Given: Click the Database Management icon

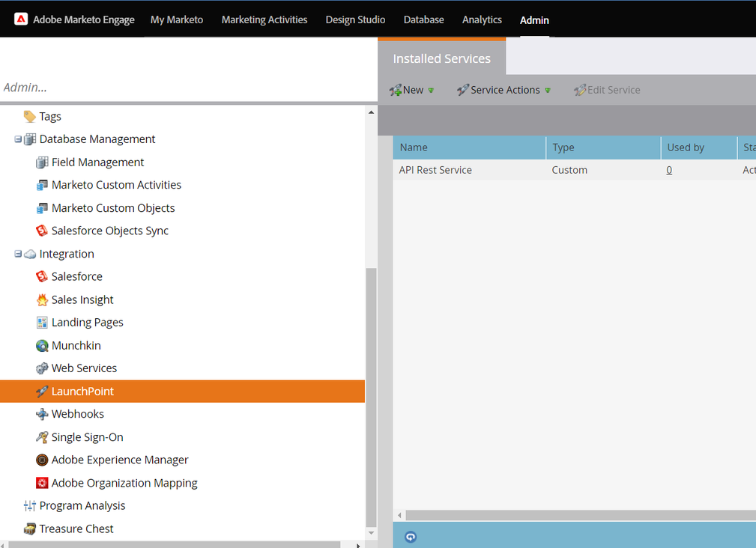Looking at the screenshot, I should (x=30, y=139).
